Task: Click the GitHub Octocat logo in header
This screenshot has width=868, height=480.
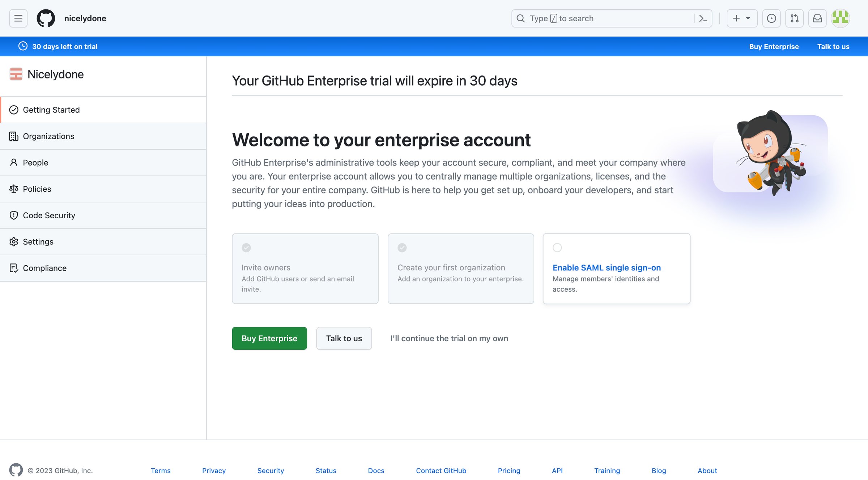Action: tap(46, 18)
